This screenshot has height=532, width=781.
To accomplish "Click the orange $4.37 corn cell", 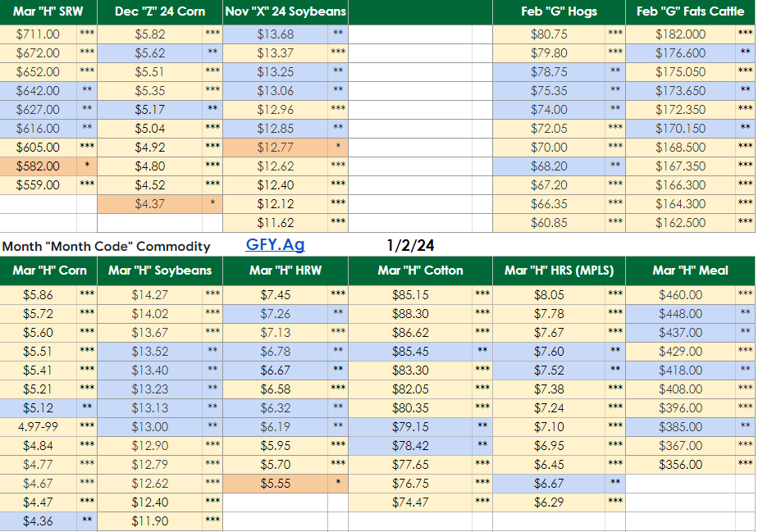I will 150,204.
